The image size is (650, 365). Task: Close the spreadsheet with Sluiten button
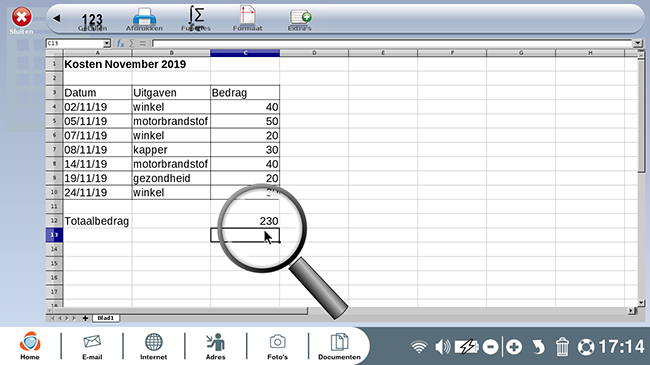coord(21,21)
